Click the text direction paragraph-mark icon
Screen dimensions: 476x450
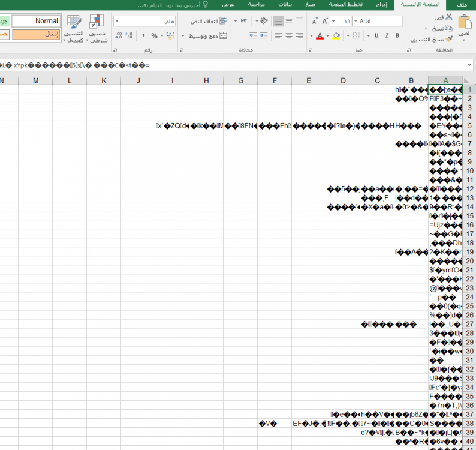coord(244,21)
